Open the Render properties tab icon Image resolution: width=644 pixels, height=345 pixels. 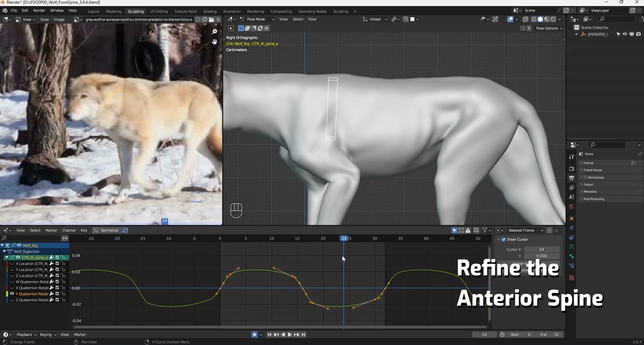coord(571,169)
